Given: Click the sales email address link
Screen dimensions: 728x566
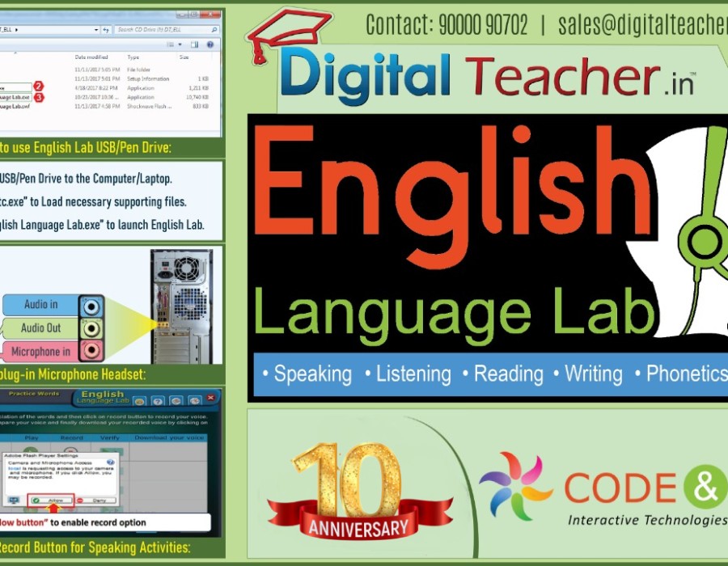Looking at the screenshot, I should pos(643,25).
